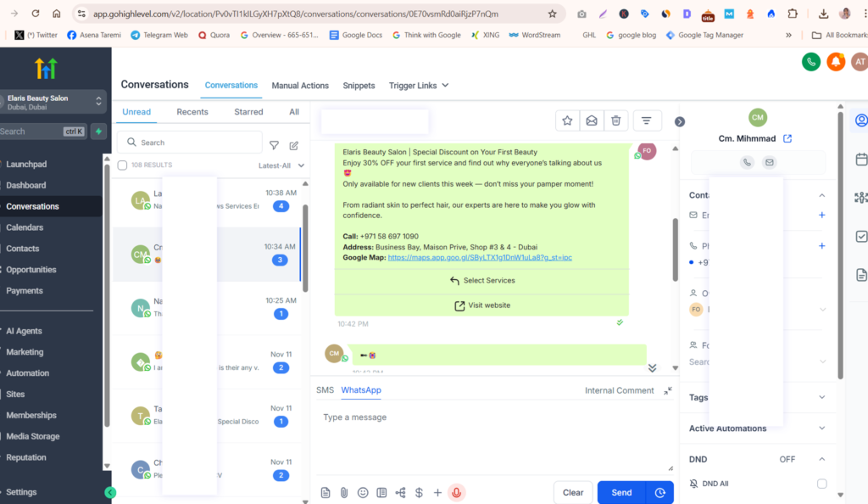Screen dimensions: 868x504
Task: Compose a new message with the pencil icon
Action: click(x=294, y=146)
